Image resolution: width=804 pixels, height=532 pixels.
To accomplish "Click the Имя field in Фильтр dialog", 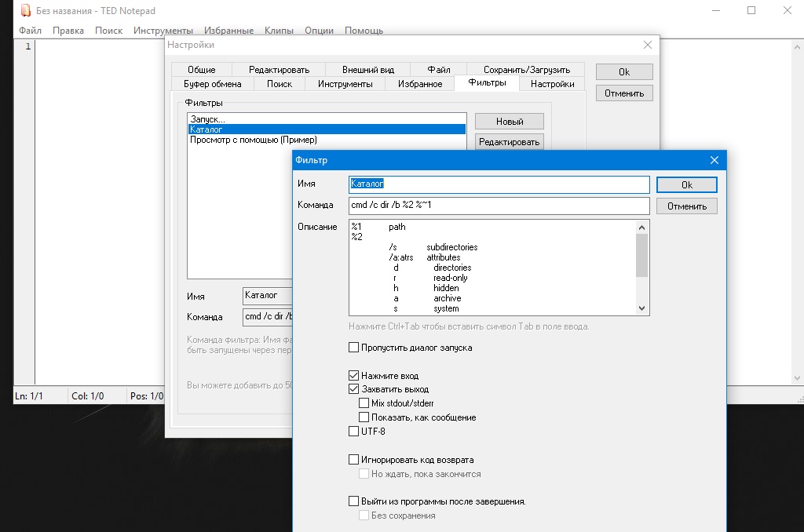I will [x=499, y=184].
